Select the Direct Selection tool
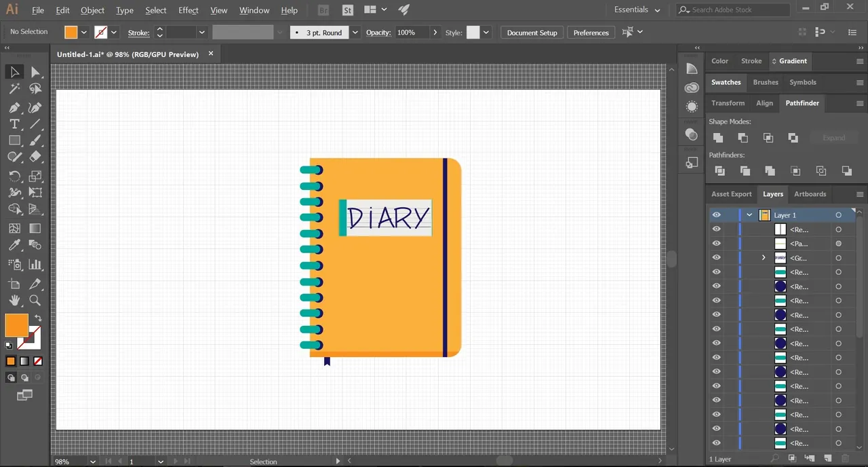 (x=35, y=72)
